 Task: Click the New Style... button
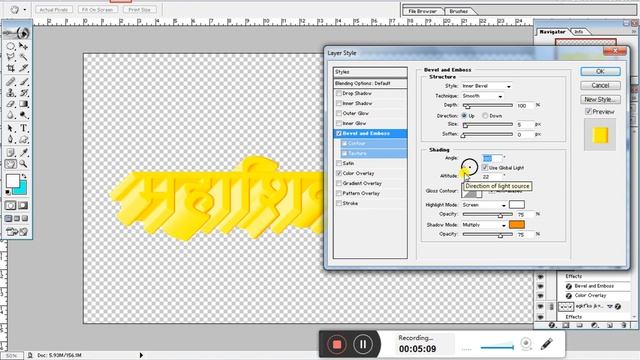point(600,99)
